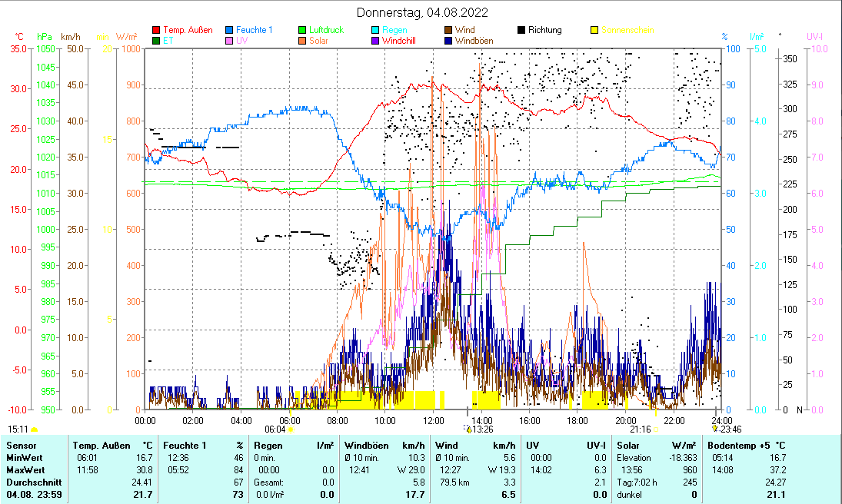Click the red Temp. Außen legend square
842x504 pixels.
pos(157,30)
